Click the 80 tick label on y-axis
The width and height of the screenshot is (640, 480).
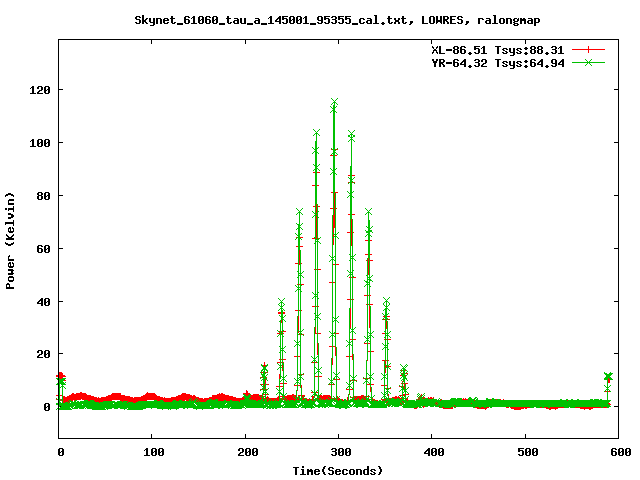(x=43, y=196)
